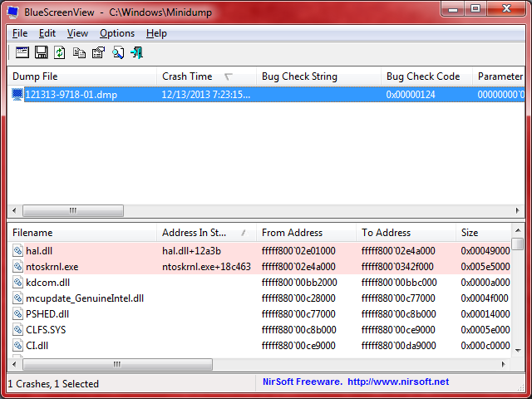The image size is (532, 399).
Task: Sort by Address In Stack column header
Action: [198, 233]
